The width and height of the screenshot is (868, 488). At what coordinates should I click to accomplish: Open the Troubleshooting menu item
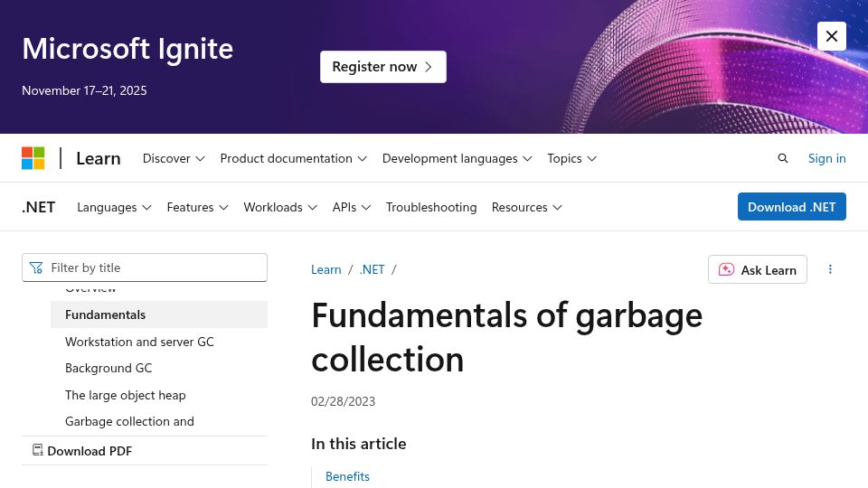pyautogui.click(x=431, y=207)
